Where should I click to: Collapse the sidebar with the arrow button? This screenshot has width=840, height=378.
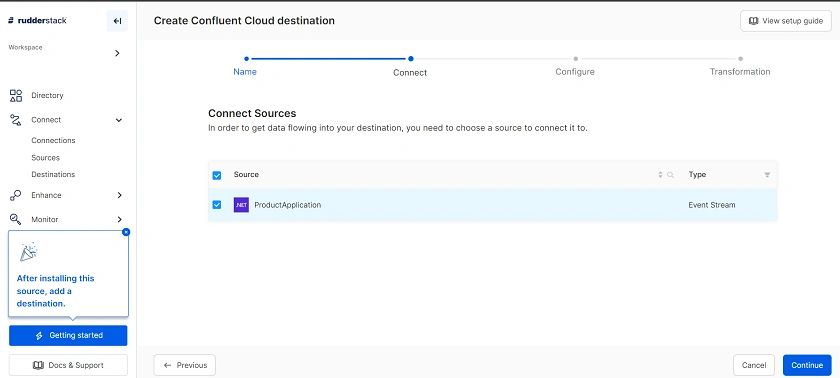[x=117, y=21]
